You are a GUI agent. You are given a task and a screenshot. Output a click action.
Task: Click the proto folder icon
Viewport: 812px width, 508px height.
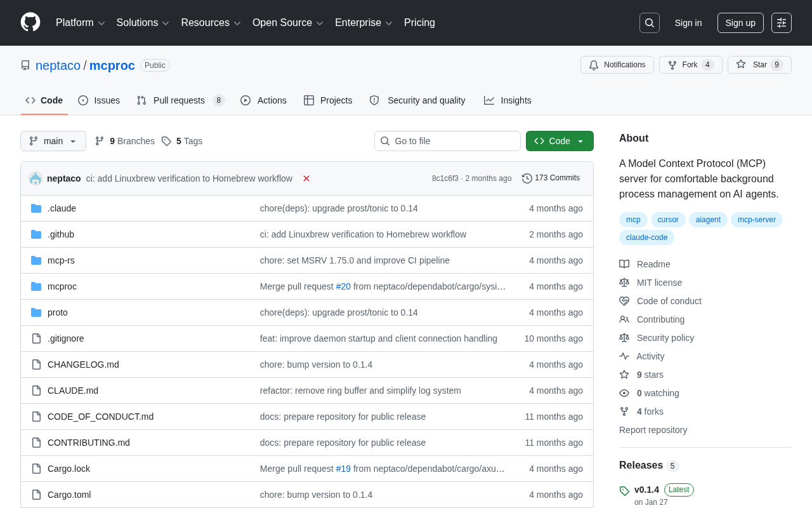pyautogui.click(x=36, y=312)
